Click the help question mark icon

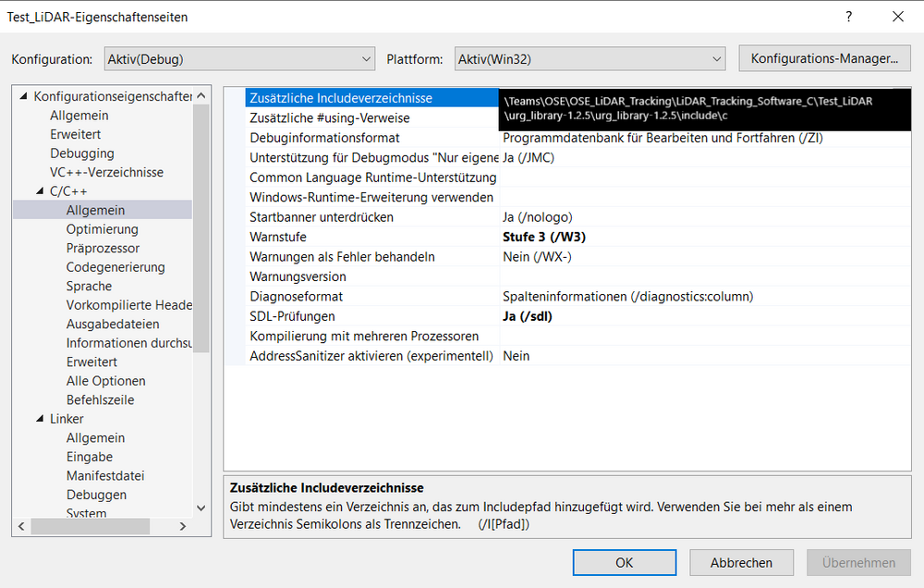click(x=849, y=17)
